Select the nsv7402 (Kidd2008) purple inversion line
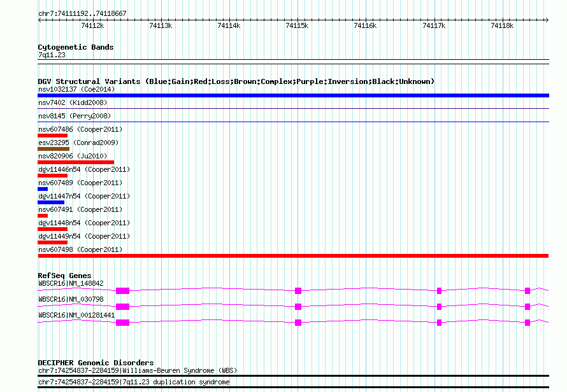The height and width of the screenshot is (392, 567). tap(293, 108)
